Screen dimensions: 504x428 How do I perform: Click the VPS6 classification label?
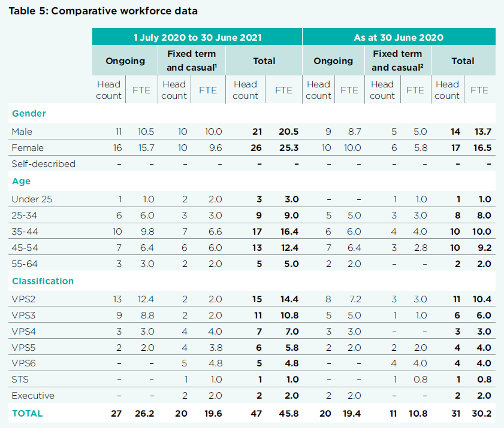pos(22,363)
